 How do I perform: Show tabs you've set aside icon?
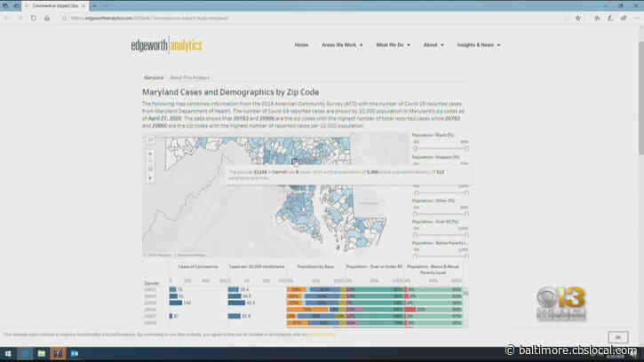(x=5, y=5)
